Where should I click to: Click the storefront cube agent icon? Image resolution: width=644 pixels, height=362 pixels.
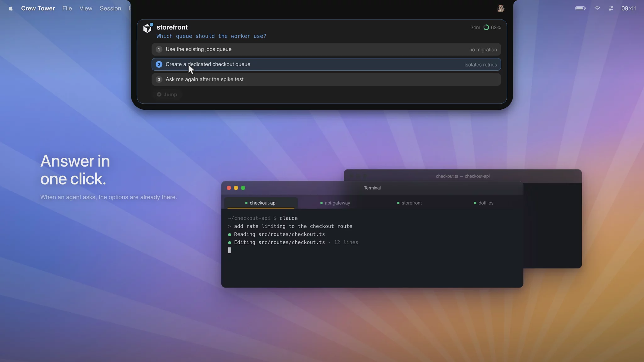147,28
